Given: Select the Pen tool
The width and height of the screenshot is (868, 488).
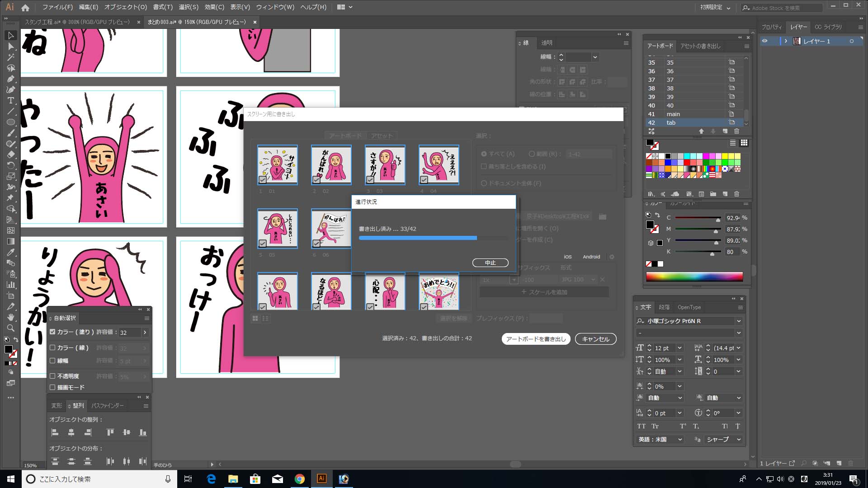Looking at the screenshot, I should (x=11, y=79).
